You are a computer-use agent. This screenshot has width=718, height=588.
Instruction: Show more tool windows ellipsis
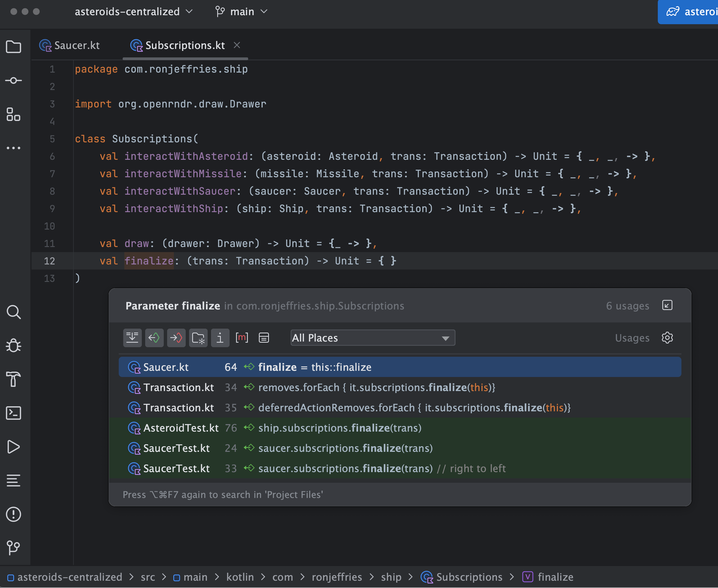tap(14, 148)
